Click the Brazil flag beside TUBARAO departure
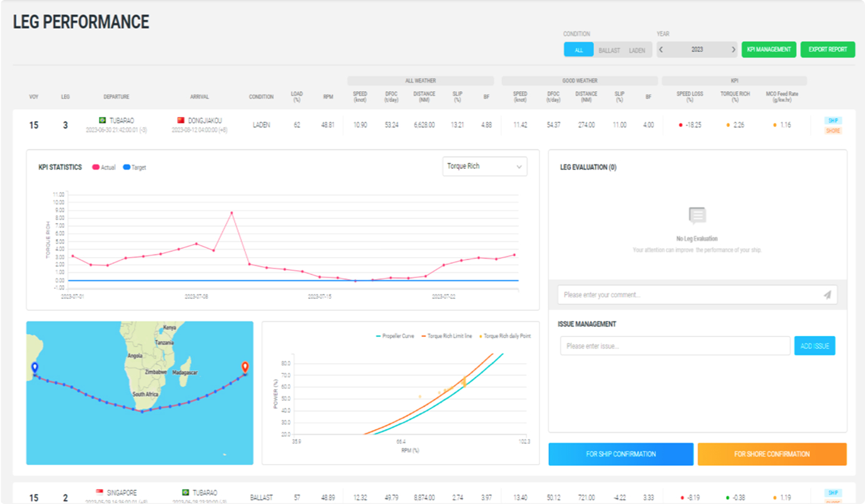865x504 pixels. 103,120
